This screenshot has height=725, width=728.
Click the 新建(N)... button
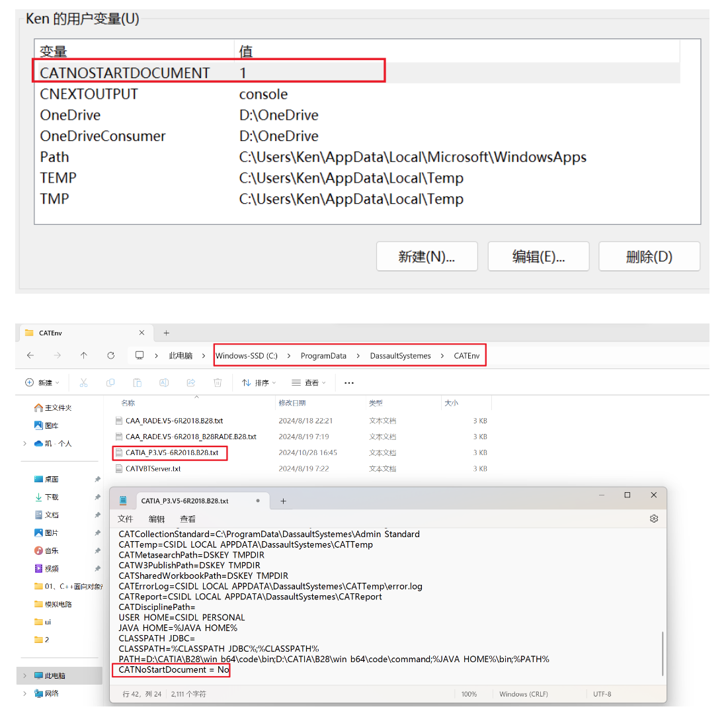[426, 257]
